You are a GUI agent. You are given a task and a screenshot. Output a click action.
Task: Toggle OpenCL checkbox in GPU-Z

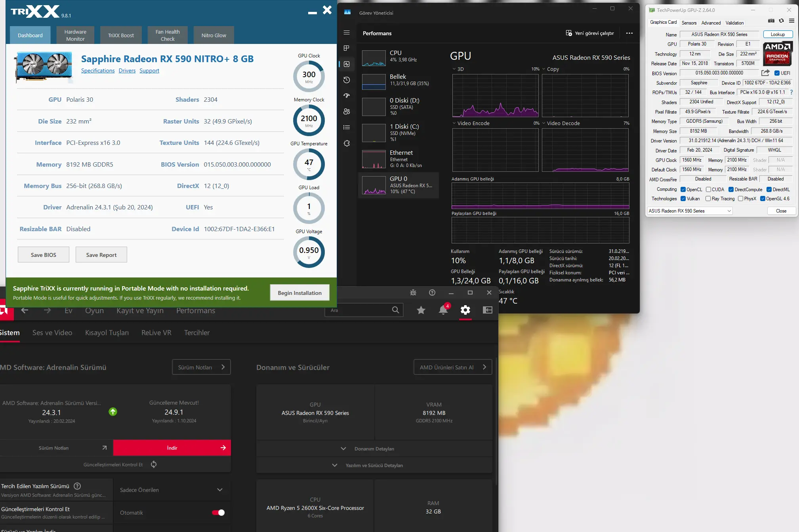point(683,190)
